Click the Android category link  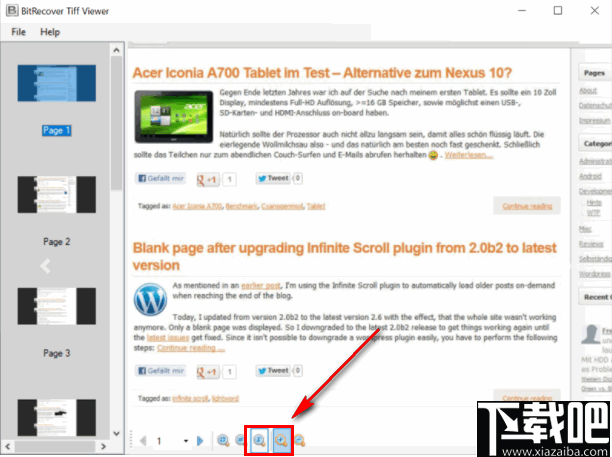pos(590,176)
